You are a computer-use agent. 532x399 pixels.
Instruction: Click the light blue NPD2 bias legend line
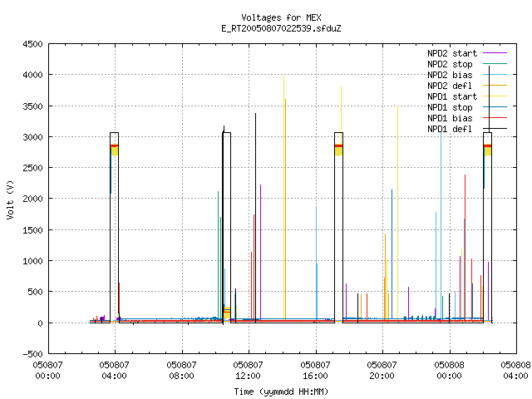495,75
